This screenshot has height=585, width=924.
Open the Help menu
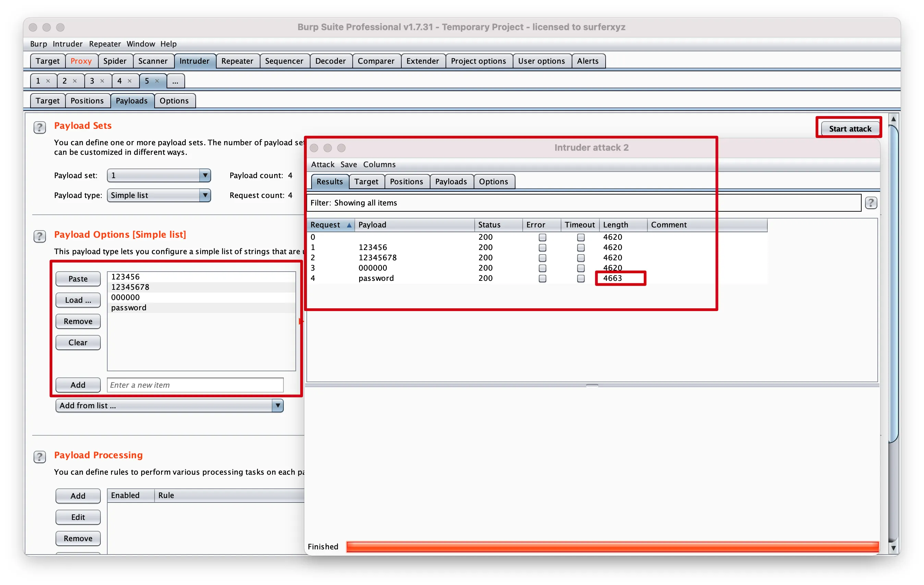(x=169, y=44)
